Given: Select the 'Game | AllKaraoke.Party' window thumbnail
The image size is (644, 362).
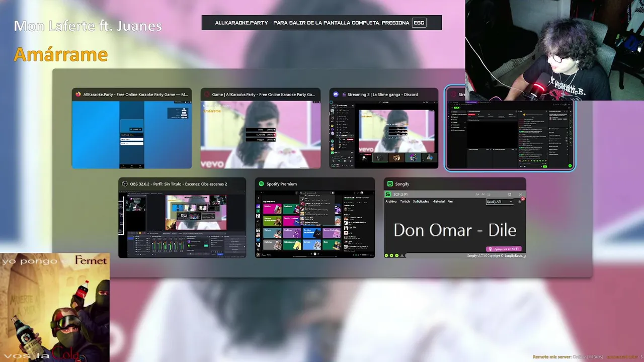Looking at the screenshot, I should click(x=261, y=129).
